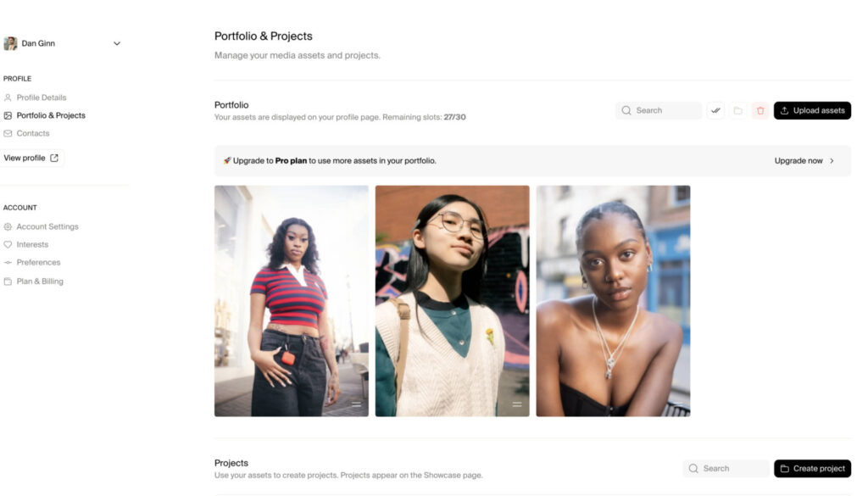This screenshot has width=868, height=496.
Task: Click the red trash delete icon
Action: [760, 110]
